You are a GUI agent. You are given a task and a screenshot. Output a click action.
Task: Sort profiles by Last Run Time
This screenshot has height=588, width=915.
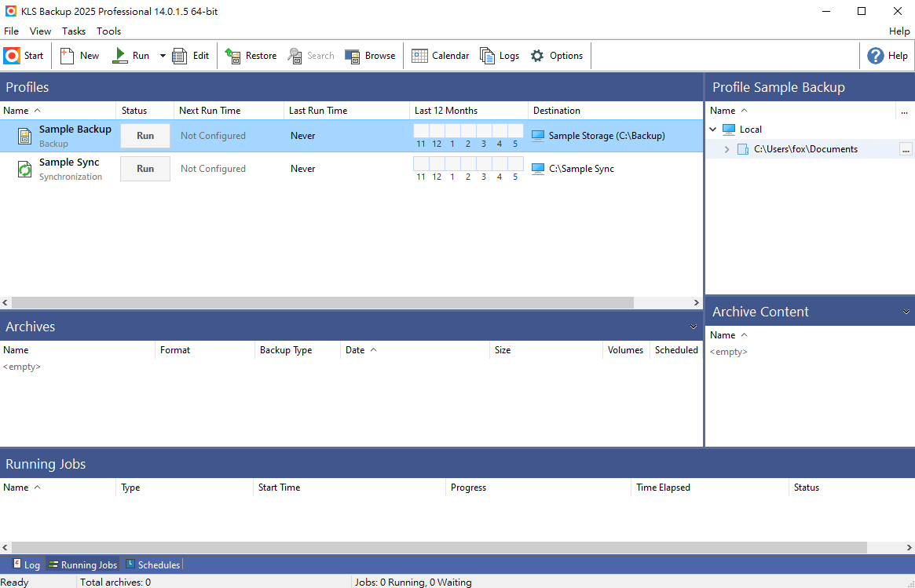point(346,111)
